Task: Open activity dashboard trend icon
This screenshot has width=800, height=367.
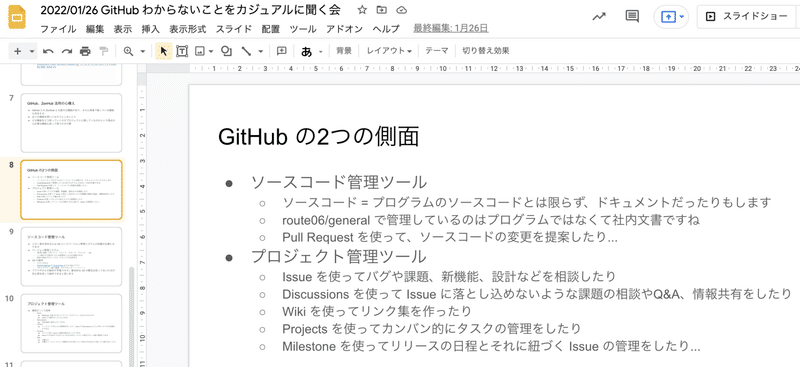Action: coord(599,17)
